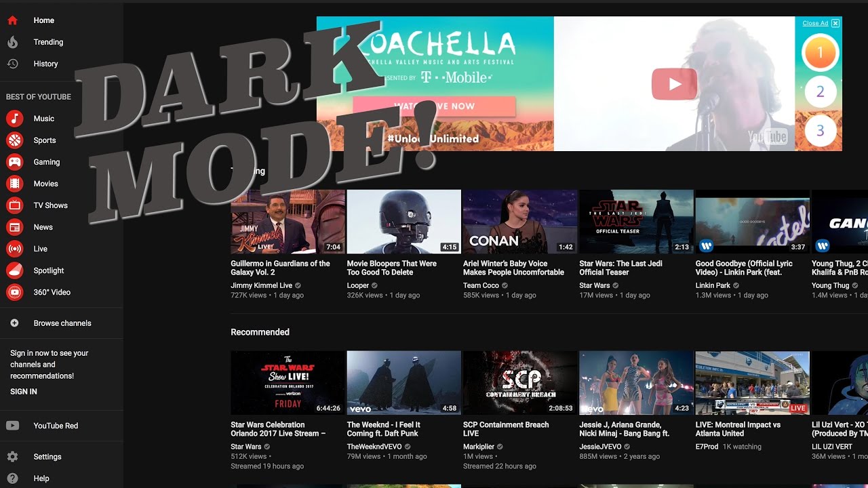Click 'Streamed 19 hours ago' text
The width and height of the screenshot is (868, 488).
(267, 466)
